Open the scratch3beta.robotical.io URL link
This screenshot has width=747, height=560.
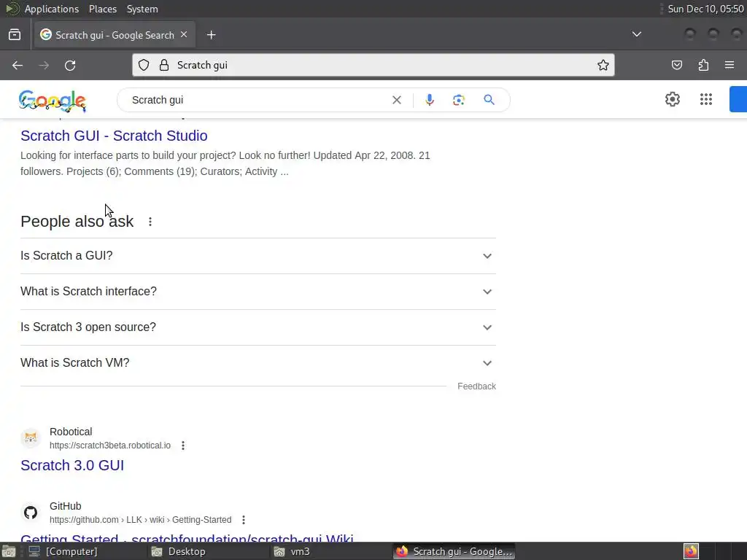pos(110,446)
